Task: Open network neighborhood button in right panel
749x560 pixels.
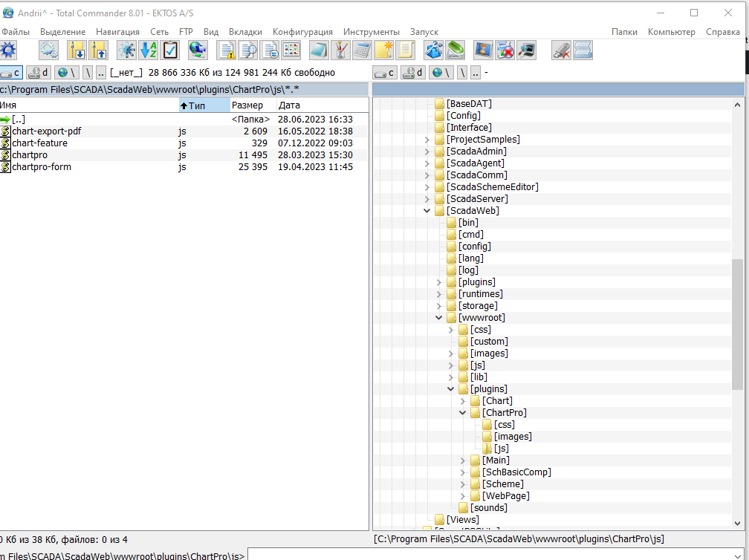Action: coord(441,73)
